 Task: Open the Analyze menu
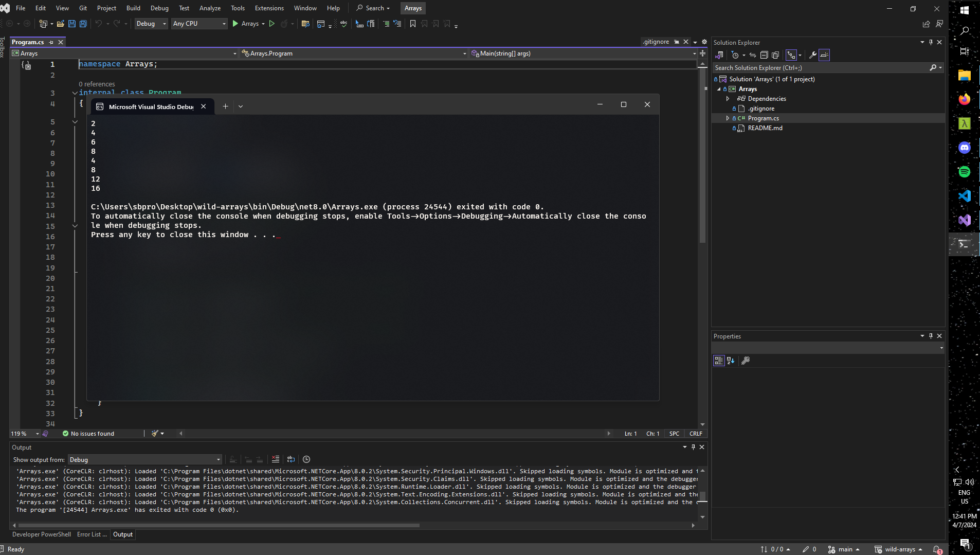(x=210, y=8)
